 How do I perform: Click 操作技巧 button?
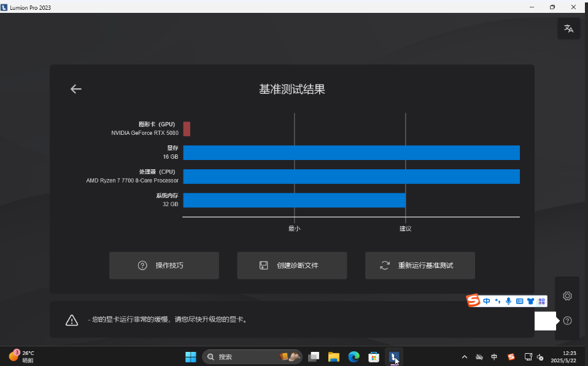coord(164,265)
